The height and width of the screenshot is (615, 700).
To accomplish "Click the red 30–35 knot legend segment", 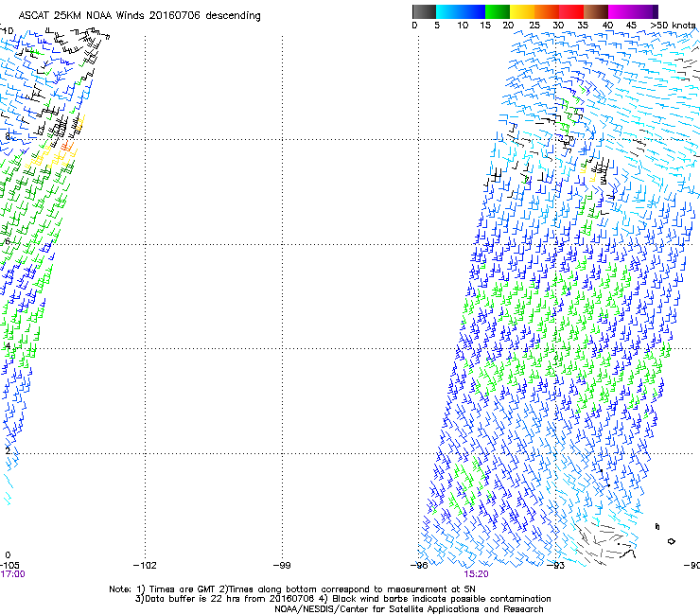I will coord(571,11).
